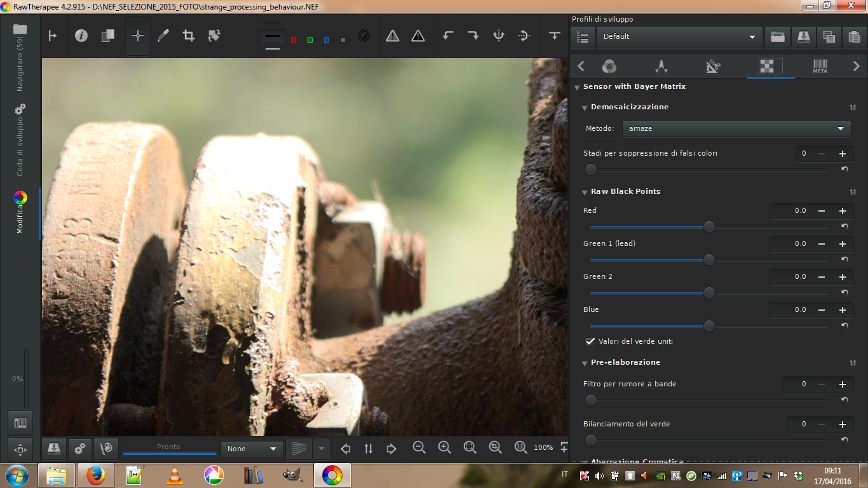Rotate the image left
Image resolution: width=868 pixels, height=488 pixels.
point(448,36)
